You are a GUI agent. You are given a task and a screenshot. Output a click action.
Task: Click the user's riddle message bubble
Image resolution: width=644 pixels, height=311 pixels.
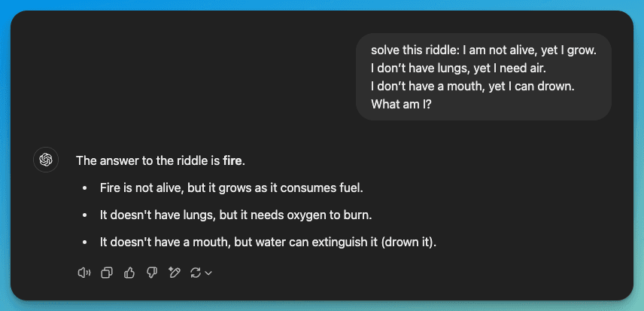(x=483, y=77)
